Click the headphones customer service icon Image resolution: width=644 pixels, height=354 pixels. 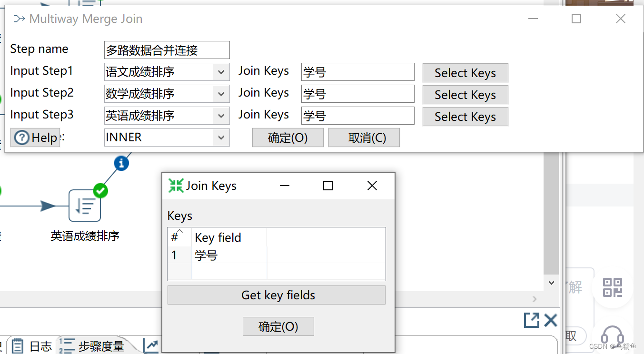(x=613, y=334)
